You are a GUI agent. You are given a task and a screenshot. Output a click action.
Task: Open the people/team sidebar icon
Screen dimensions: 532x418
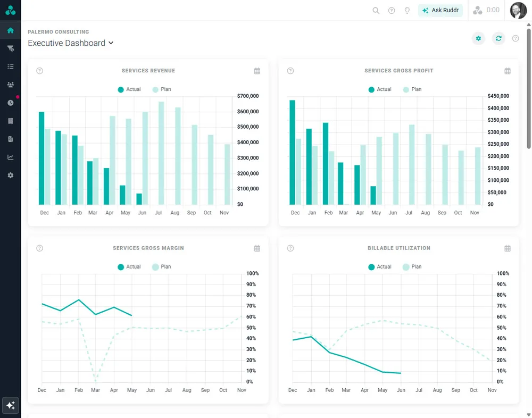11,85
